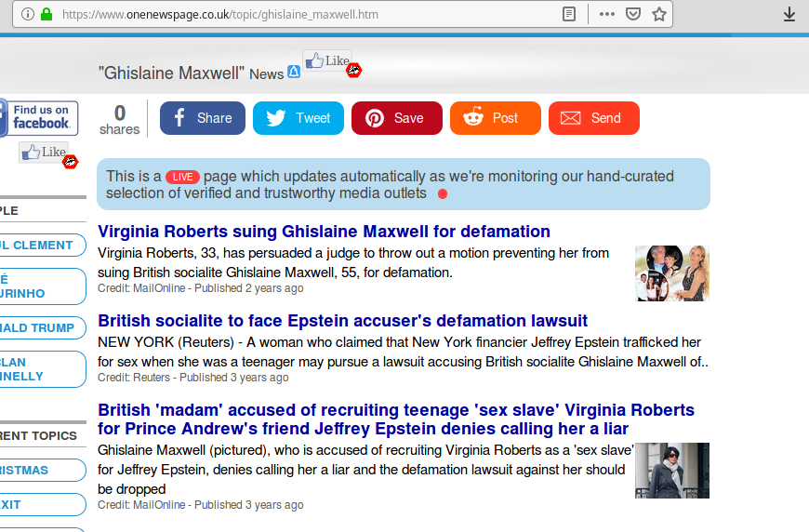Share the page on Facebook
809x532 pixels.
click(203, 118)
